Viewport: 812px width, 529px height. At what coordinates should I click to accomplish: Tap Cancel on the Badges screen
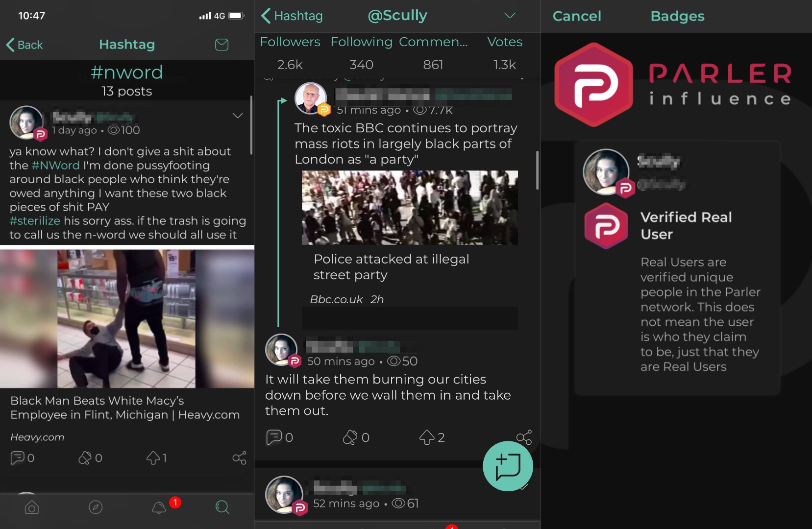pyautogui.click(x=577, y=16)
